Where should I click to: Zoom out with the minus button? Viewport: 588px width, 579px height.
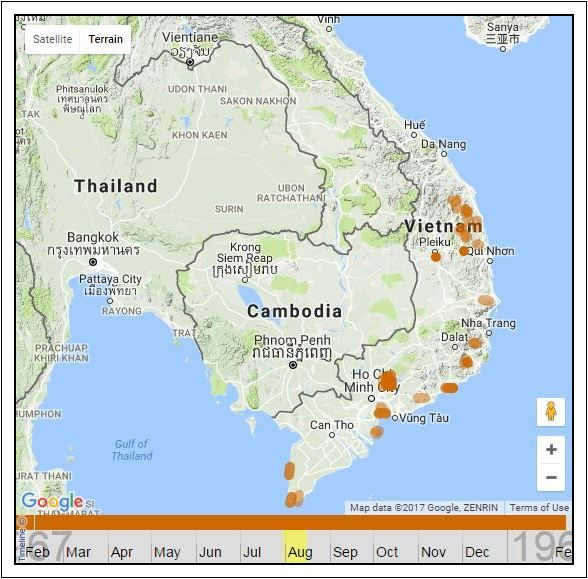click(551, 477)
